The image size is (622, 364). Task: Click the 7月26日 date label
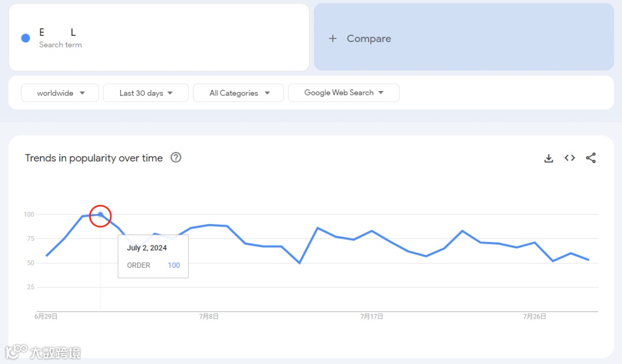[x=534, y=316]
